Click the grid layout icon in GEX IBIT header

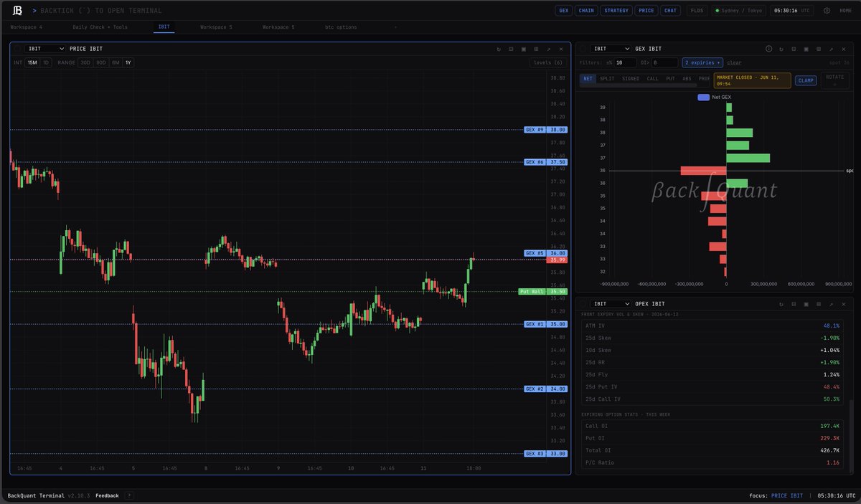click(819, 49)
